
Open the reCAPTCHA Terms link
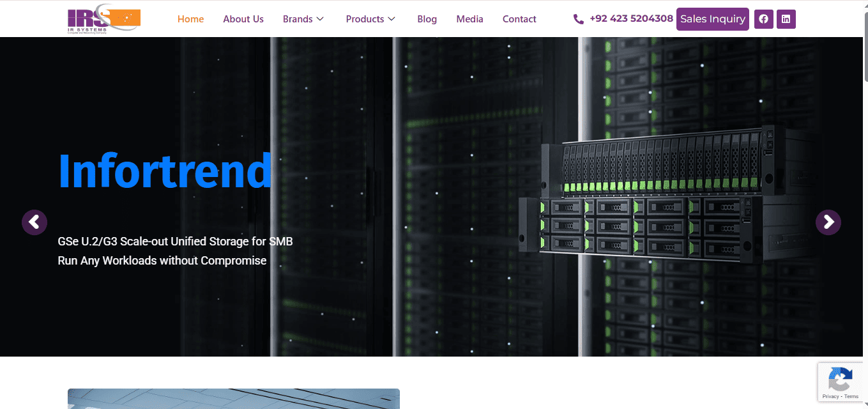click(851, 397)
